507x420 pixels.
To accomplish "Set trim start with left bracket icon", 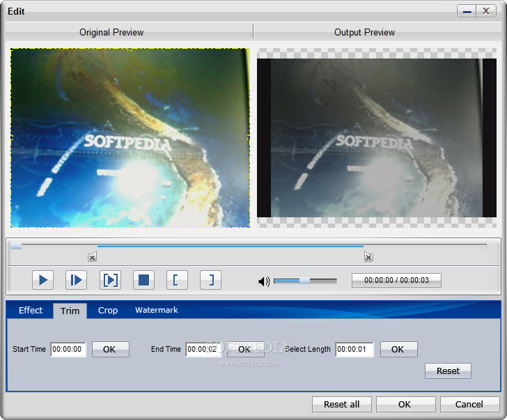I will (x=177, y=280).
